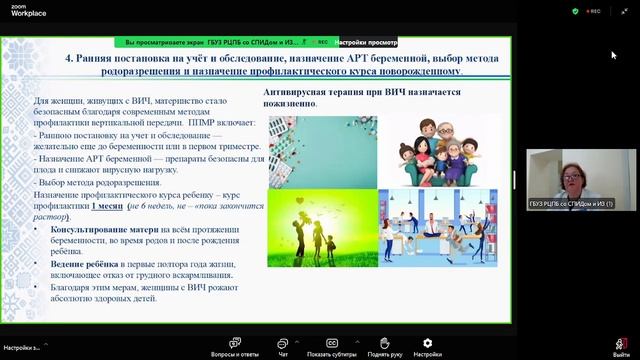The width and height of the screenshot is (640, 360).
Task: Select the speaker video thumbnail
Action: (x=581, y=180)
